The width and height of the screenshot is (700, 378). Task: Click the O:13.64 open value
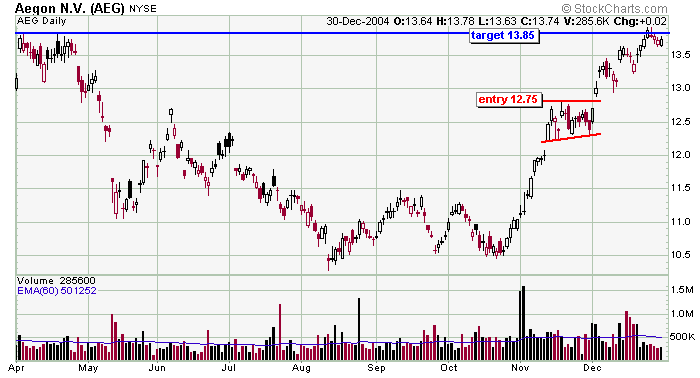[x=413, y=21]
